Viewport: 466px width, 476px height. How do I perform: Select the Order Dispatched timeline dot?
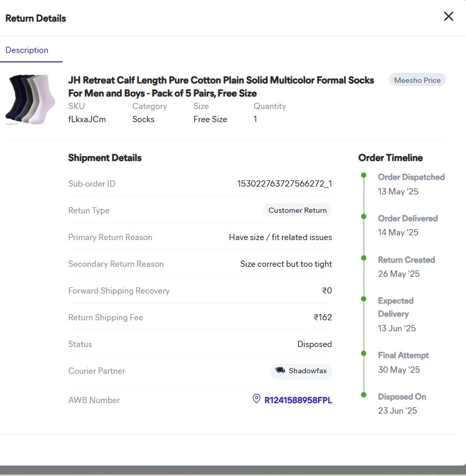coord(363,175)
